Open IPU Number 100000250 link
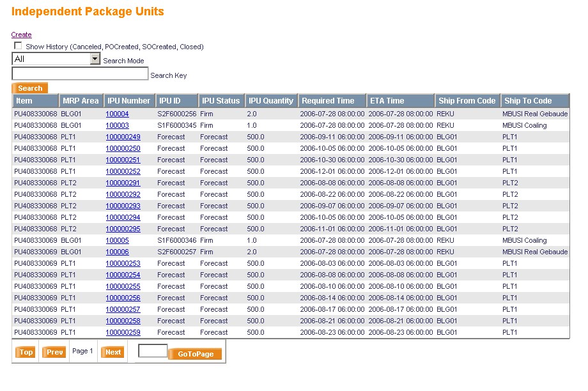This screenshot has height=391, width=588. coord(123,148)
